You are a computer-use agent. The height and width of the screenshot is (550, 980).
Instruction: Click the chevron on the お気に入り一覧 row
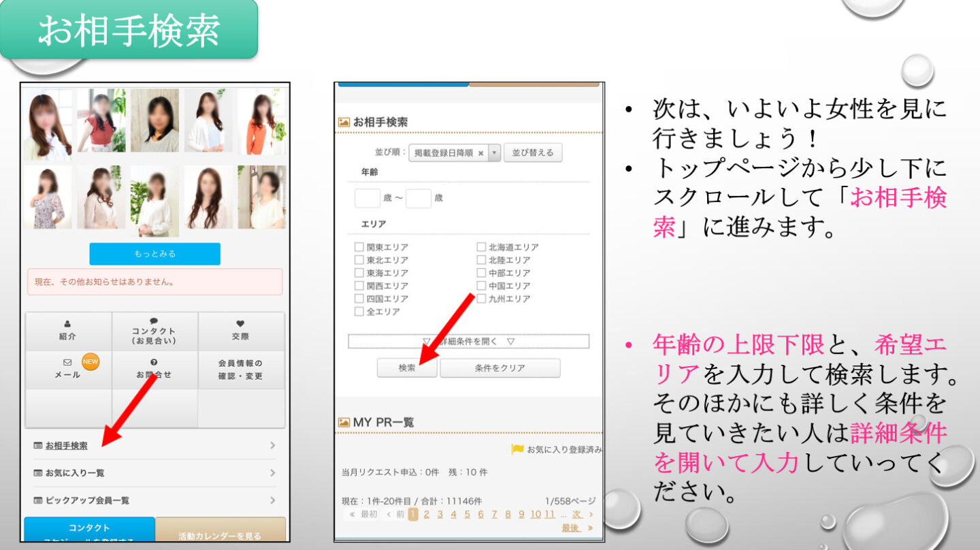tap(272, 473)
